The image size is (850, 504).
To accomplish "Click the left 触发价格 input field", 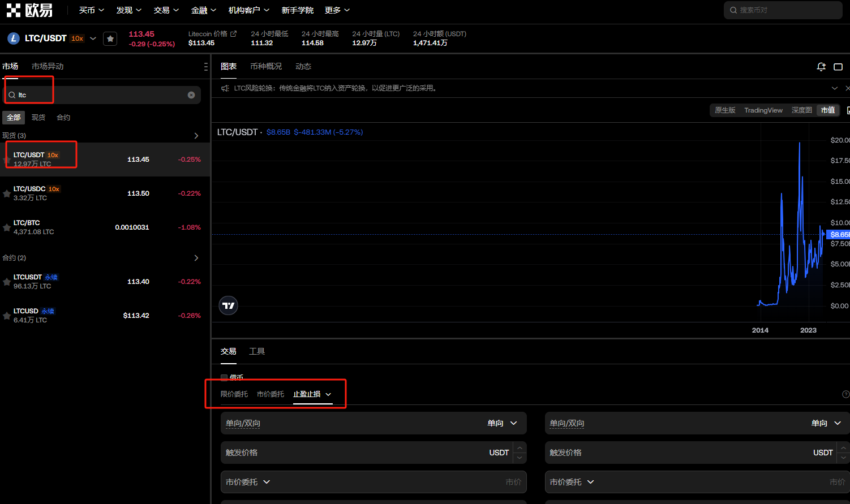I will tap(374, 453).
